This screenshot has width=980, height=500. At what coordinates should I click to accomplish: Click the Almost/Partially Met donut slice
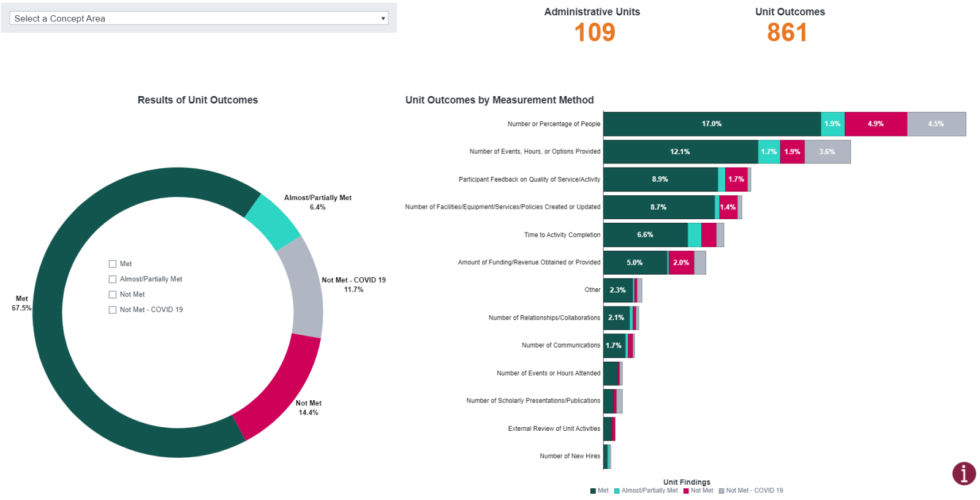point(273,222)
